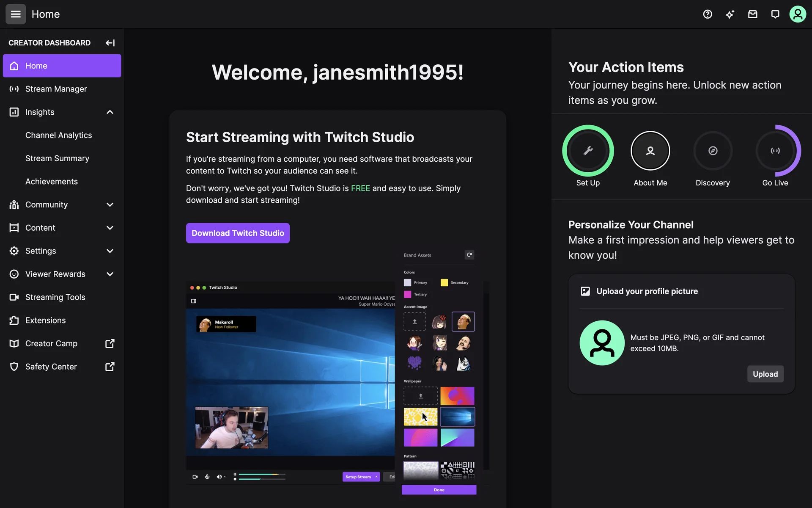Open the whispers chat bubble icon
Screen dimensions: 812x508
(x=775, y=14)
